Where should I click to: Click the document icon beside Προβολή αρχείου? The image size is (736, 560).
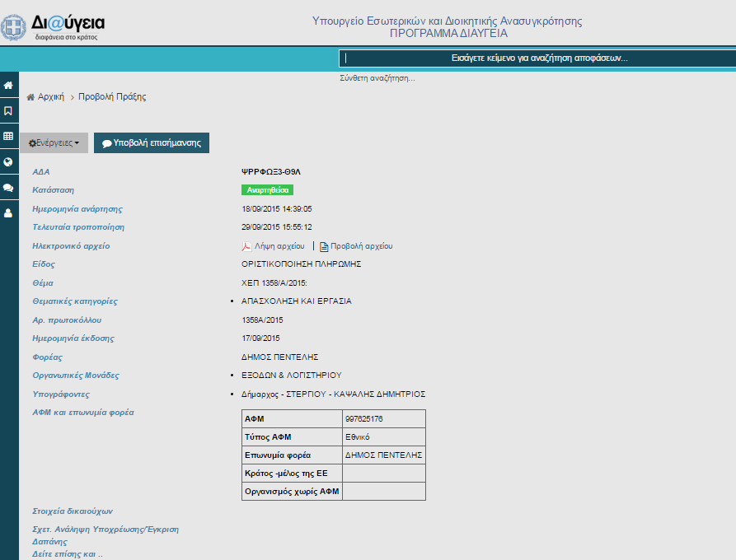click(x=324, y=246)
